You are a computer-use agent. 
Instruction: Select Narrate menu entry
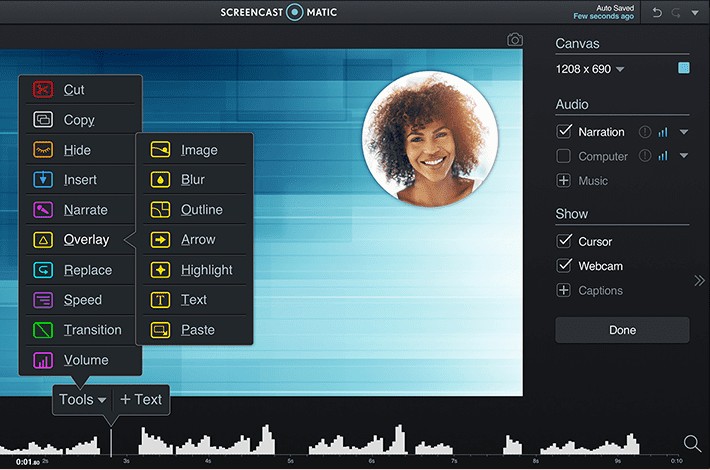[86, 210]
